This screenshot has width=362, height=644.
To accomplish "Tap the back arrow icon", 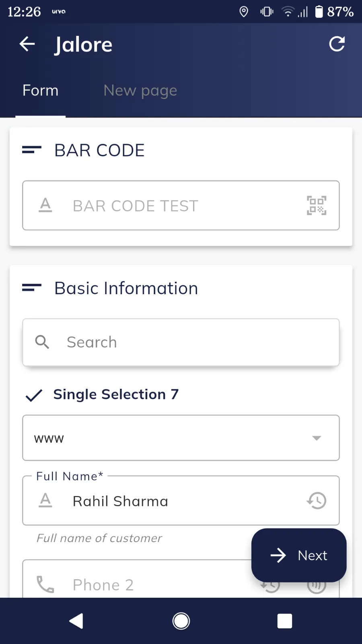I will pos(27,44).
